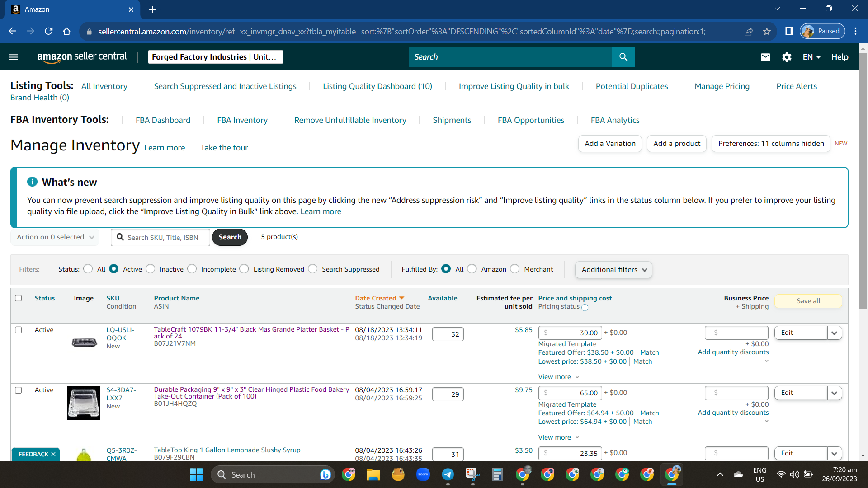
Task: Click the Wi-Fi icon in system tray
Action: pos(781,474)
